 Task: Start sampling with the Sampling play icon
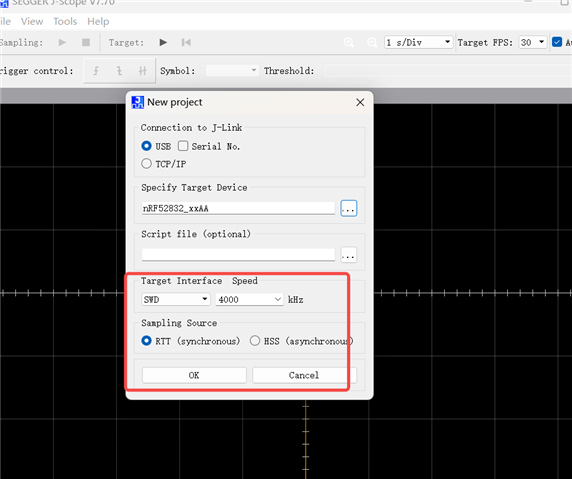pos(62,42)
